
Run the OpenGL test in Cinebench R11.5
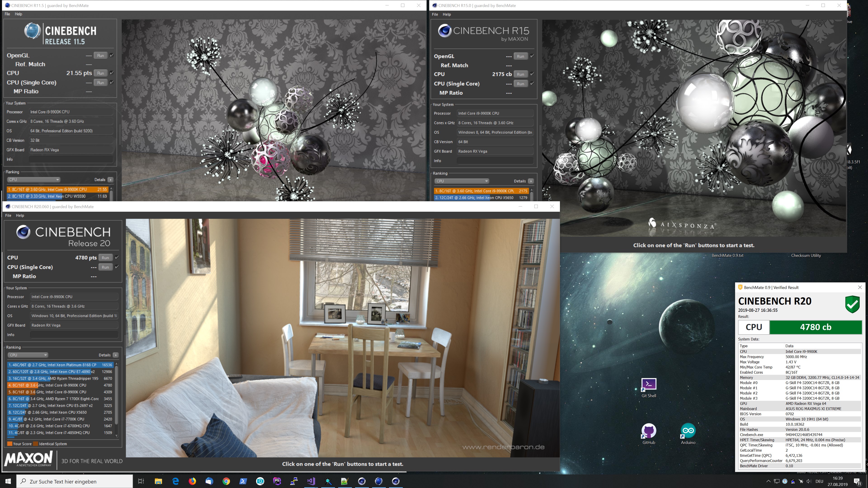pyautogui.click(x=100, y=56)
